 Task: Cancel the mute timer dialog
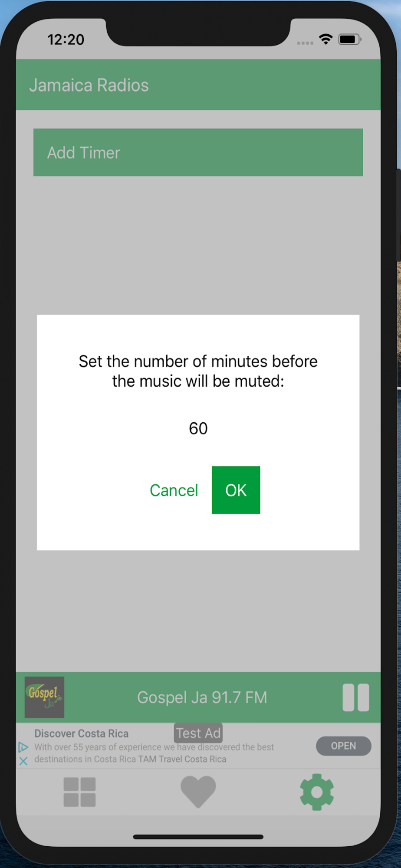pyautogui.click(x=174, y=490)
